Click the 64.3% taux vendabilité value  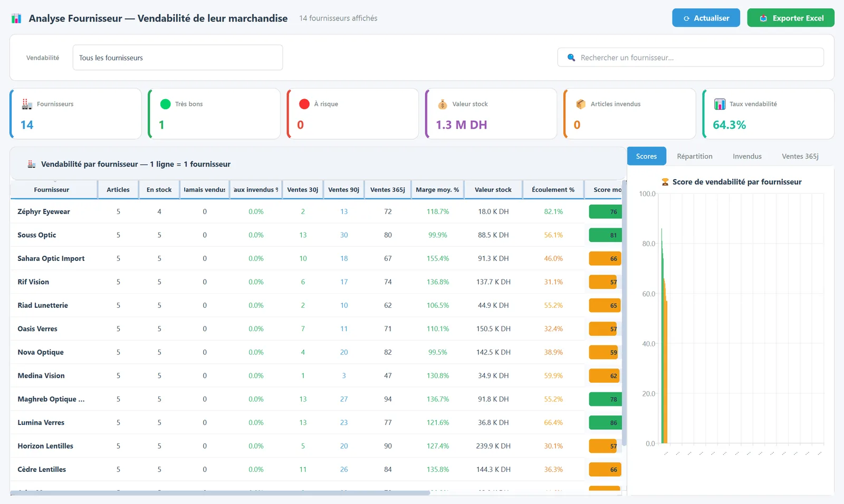point(730,125)
